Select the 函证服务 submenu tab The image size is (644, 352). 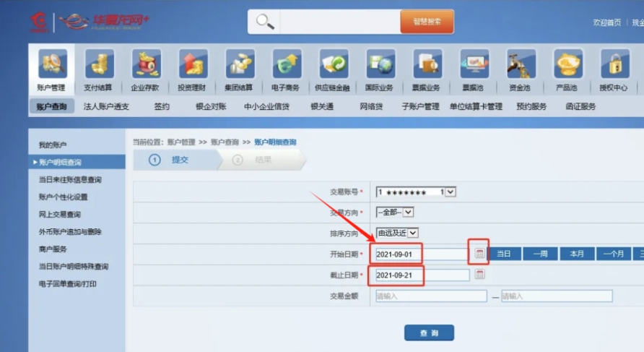tap(580, 106)
